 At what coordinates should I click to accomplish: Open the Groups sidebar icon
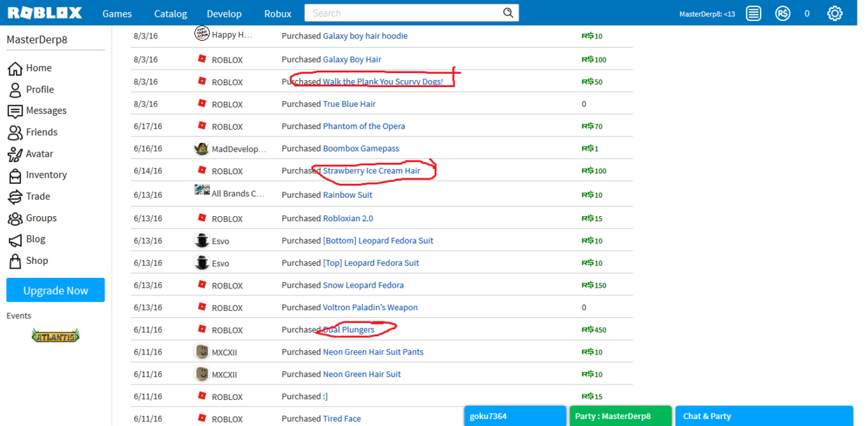(15, 218)
